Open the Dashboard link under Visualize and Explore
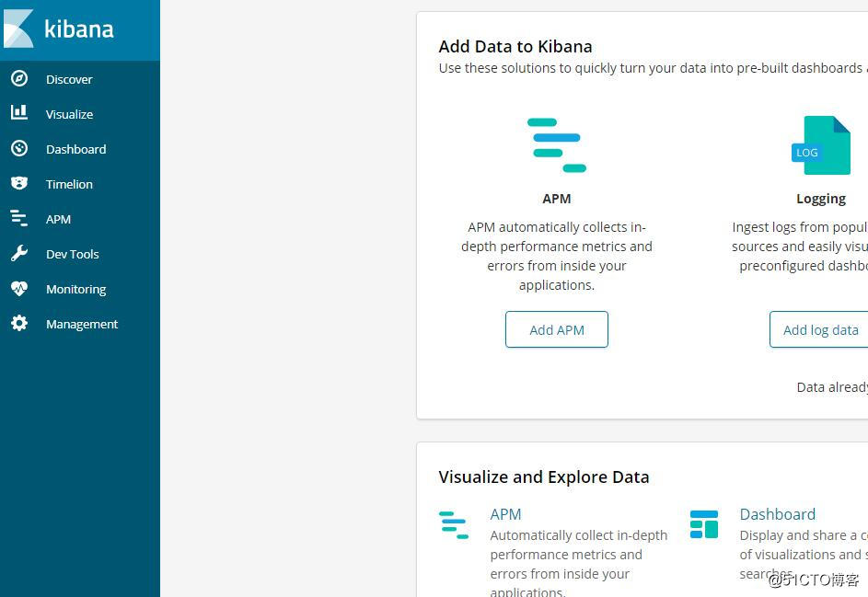This screenshot has width=868, height=597. [x=777, y=514]
